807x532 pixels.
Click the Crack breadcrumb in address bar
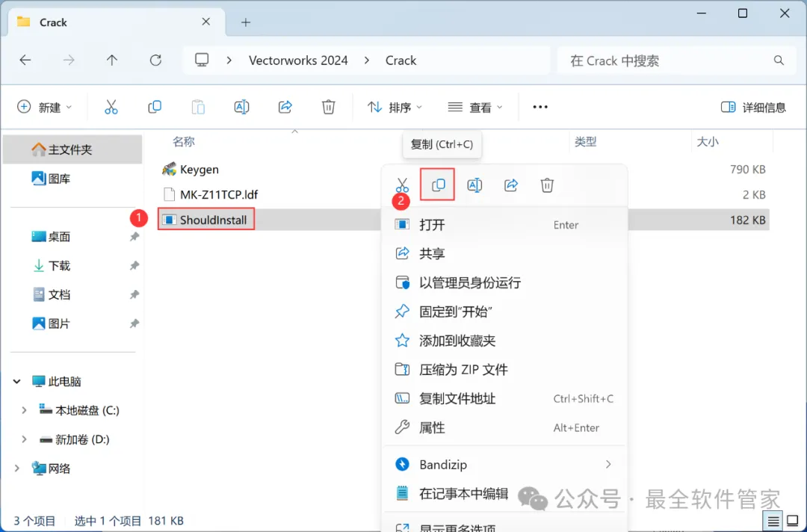coord(401,61)
